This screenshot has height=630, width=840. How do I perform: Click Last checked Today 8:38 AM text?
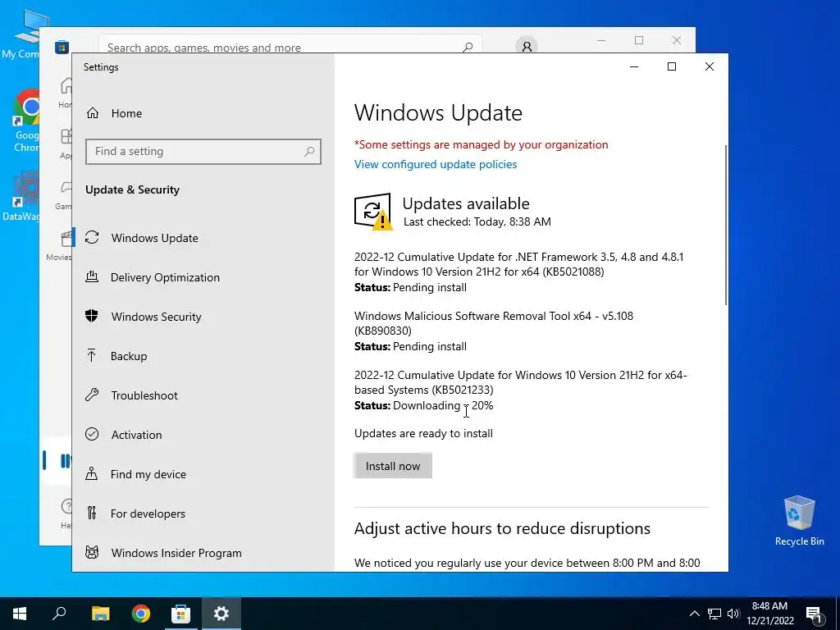477,221
